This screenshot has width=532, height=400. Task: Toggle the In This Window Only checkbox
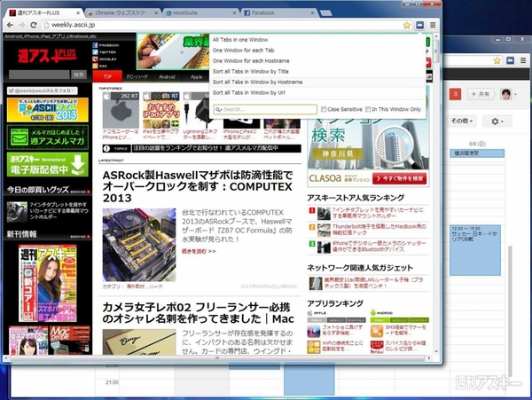[x=368, y=109]
